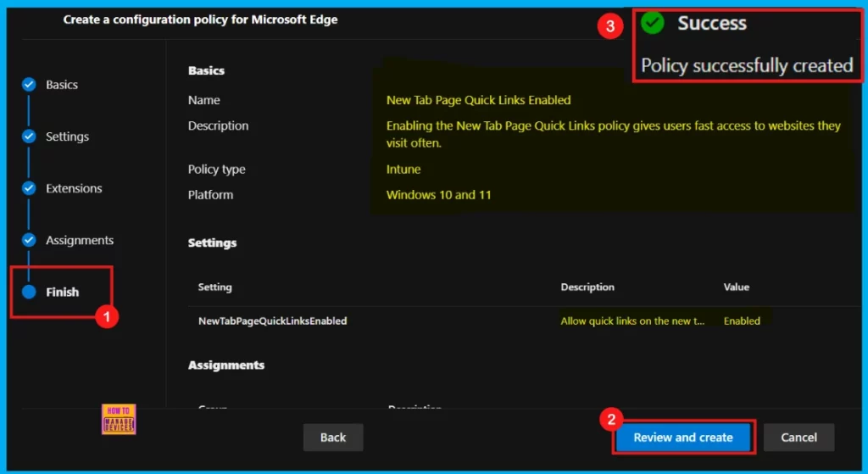The width and height of the screenshot is (868, 474).
Task: Go to the Basics wizard step
Action: (61, 85)
